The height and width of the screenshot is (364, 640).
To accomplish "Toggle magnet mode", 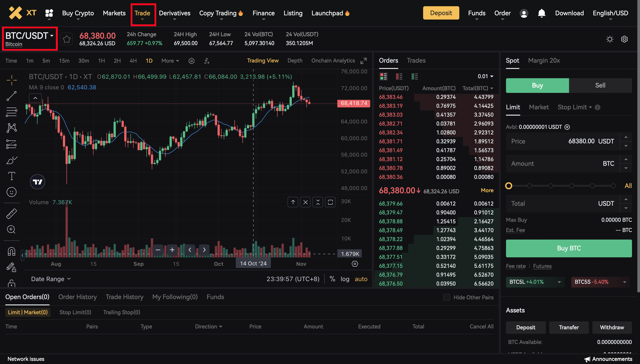I will [12, 251].
